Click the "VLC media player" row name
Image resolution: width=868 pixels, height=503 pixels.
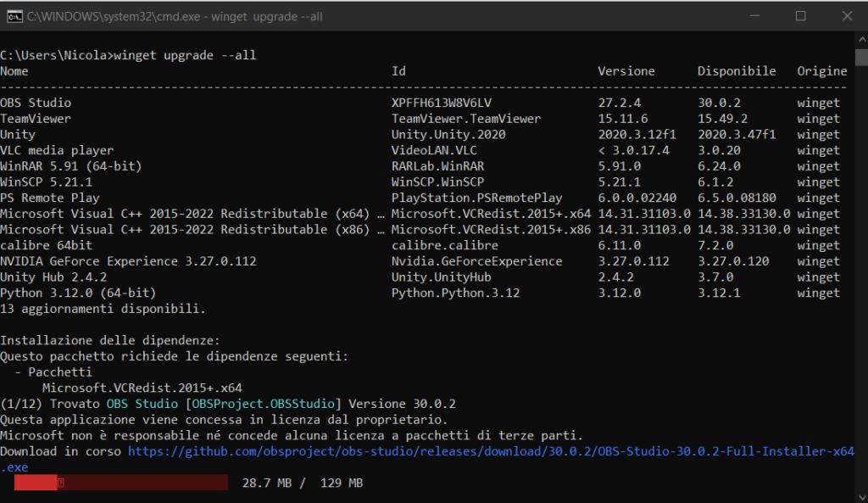click(57, 150)
